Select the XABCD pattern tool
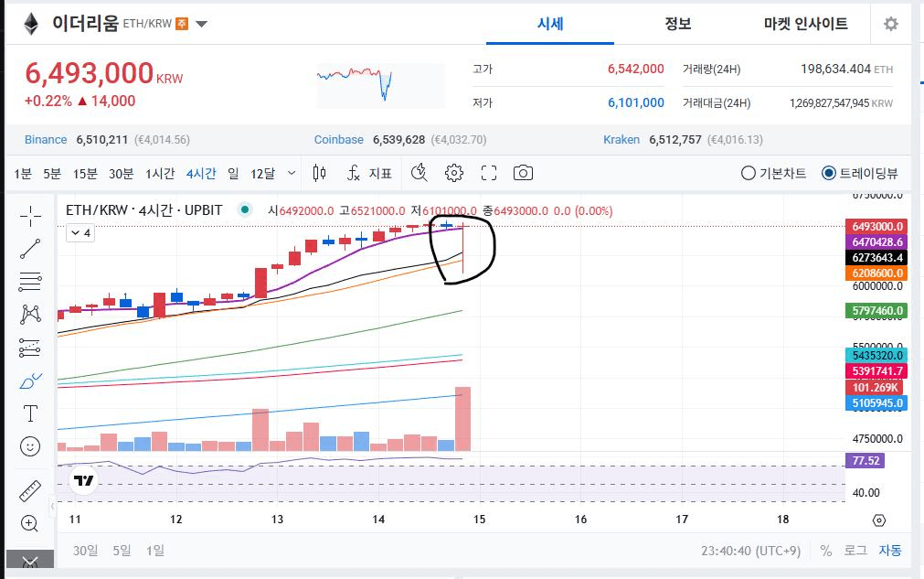The width and height of the screenshot is (924, 579). [30, 314]
